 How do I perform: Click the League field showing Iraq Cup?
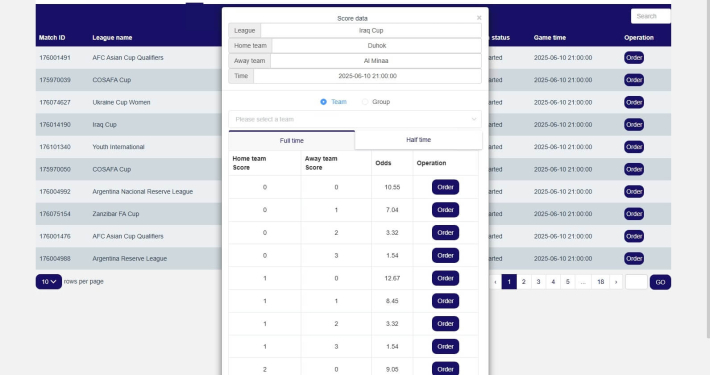[x=371, y=30]
